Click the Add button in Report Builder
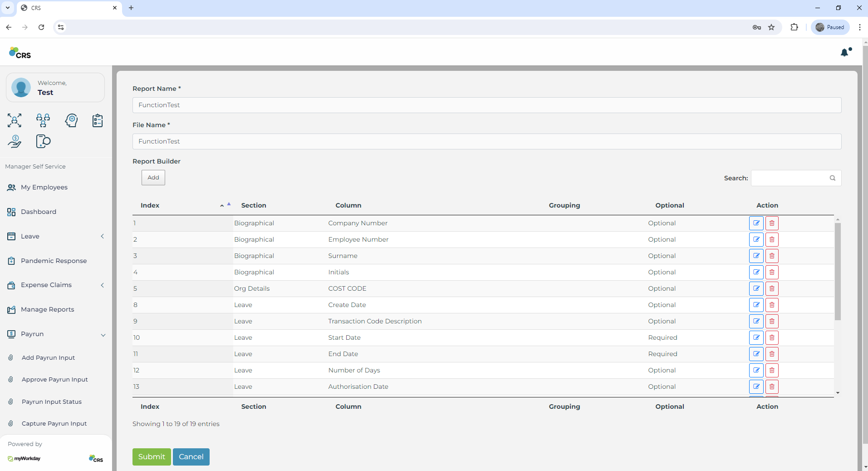 [153, 178]
